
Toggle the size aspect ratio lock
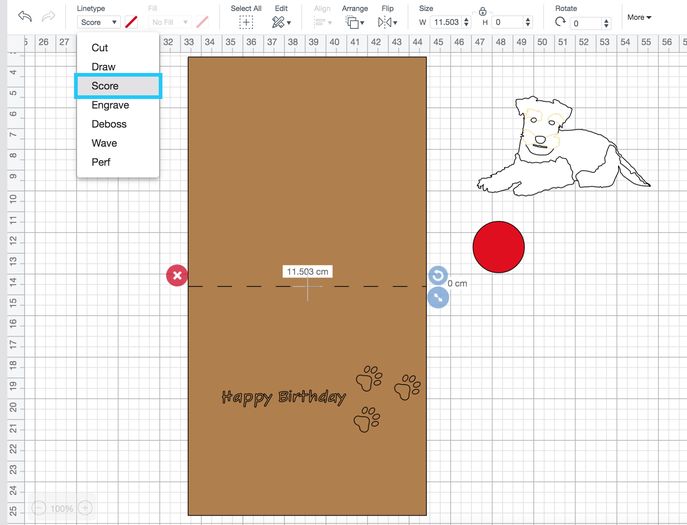[483, 10]
